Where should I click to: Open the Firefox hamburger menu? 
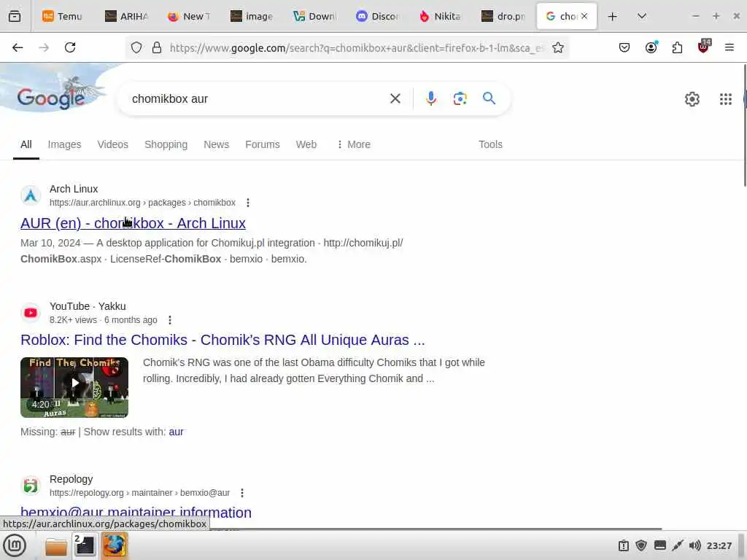coord(729,47)
